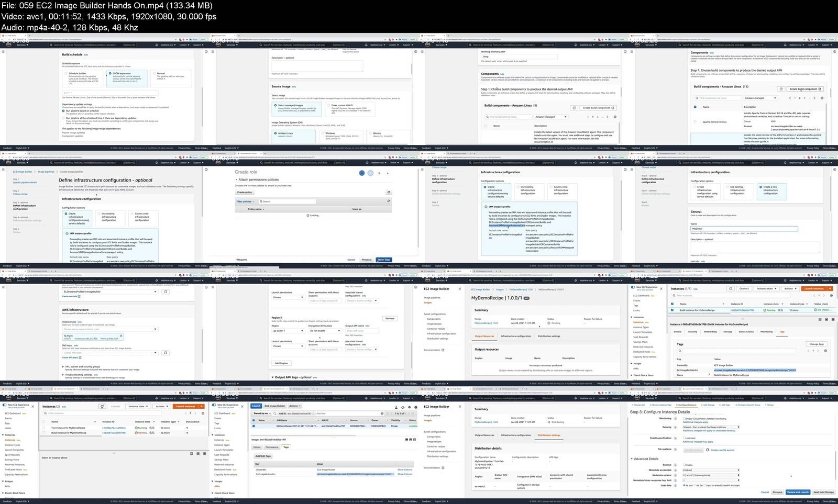The height and width of the screenshot is (504, 838).
Task: Open the SNS topic dropdown
Action: pyautogui.click(x=109, y=353)
